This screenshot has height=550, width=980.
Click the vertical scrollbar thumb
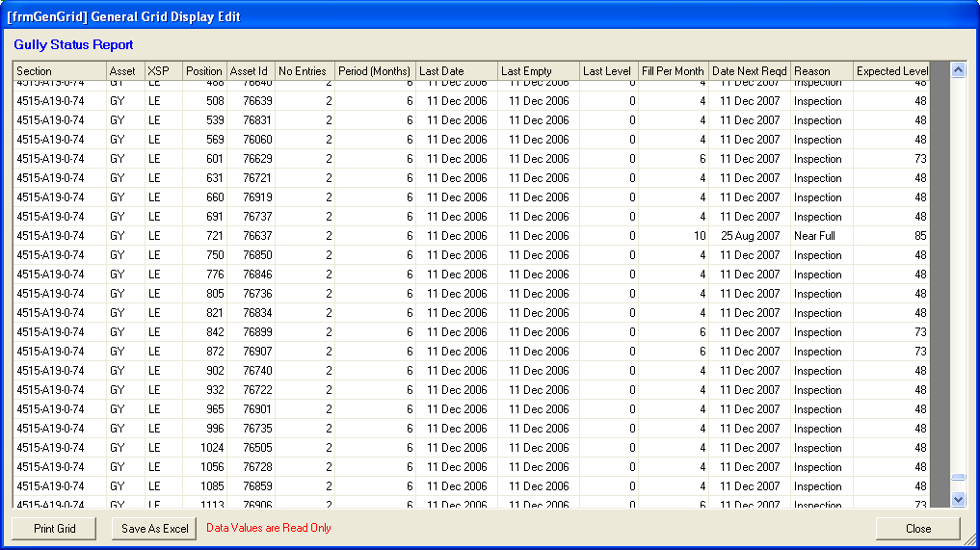click(958, 477)
